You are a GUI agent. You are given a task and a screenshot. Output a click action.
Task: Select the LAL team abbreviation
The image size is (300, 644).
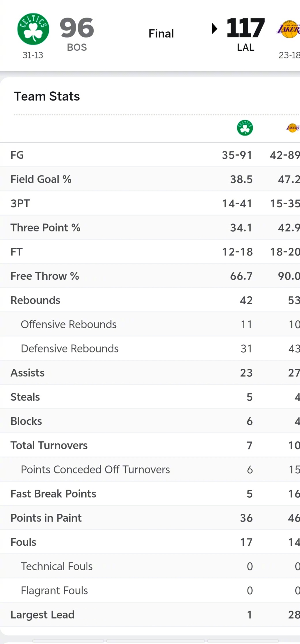click(x=245, y=47)
